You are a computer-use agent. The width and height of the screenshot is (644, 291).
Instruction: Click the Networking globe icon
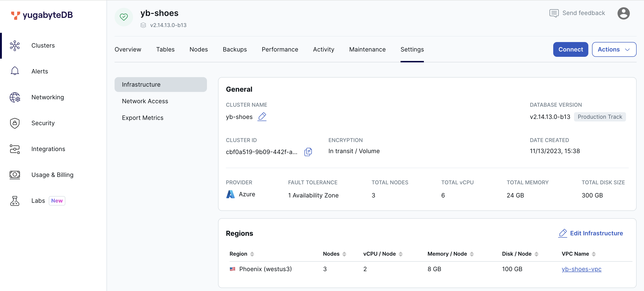pyautogui.click(x=15, y=97)
